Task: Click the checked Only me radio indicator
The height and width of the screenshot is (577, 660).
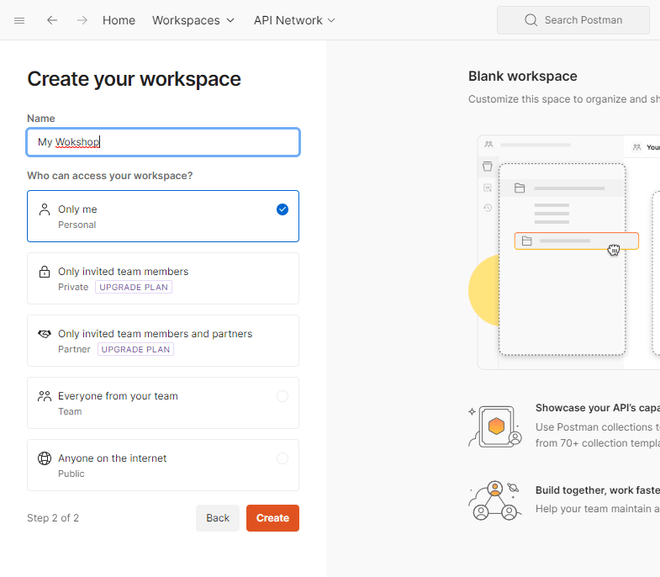Action: click(x=282, y=209)
